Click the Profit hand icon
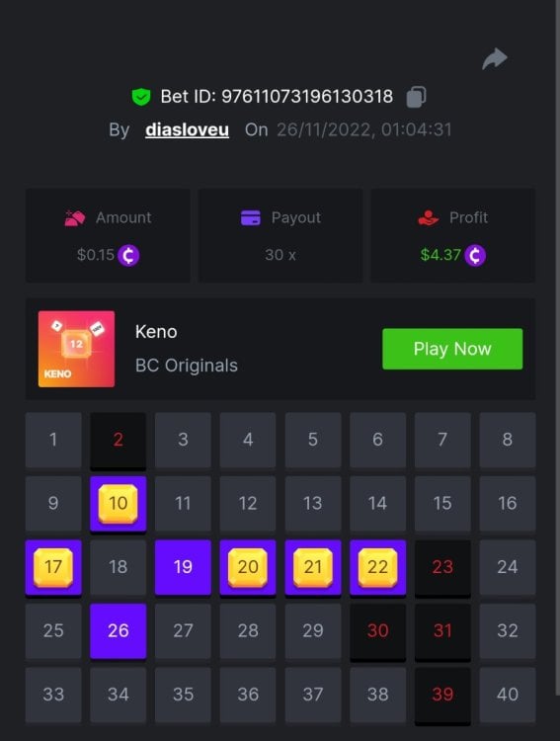Viewport: 560px width, 741px height. coord(429,218)
